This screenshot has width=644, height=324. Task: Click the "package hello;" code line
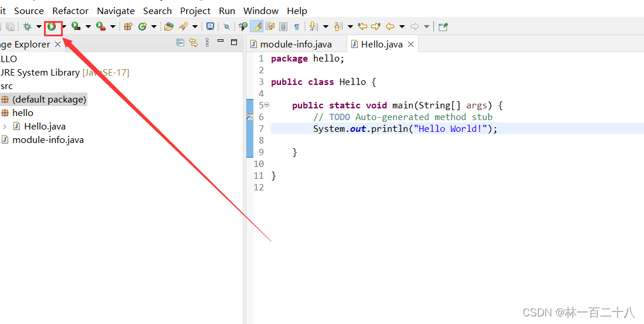[307, 59]
